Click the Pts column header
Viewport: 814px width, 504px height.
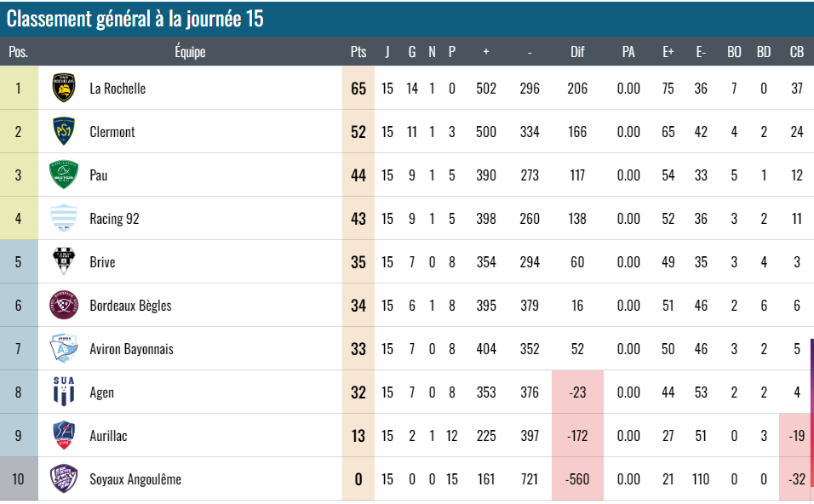tap(358, 52)
